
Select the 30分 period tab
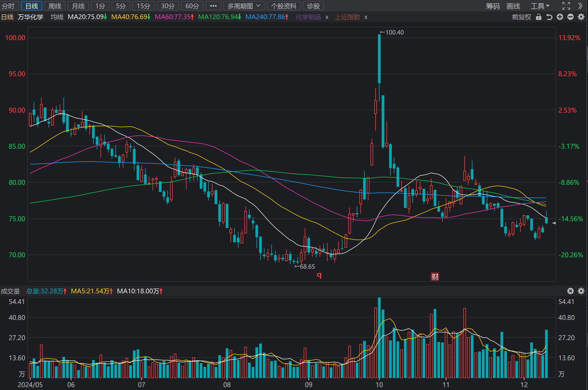(x=168, y=6)
